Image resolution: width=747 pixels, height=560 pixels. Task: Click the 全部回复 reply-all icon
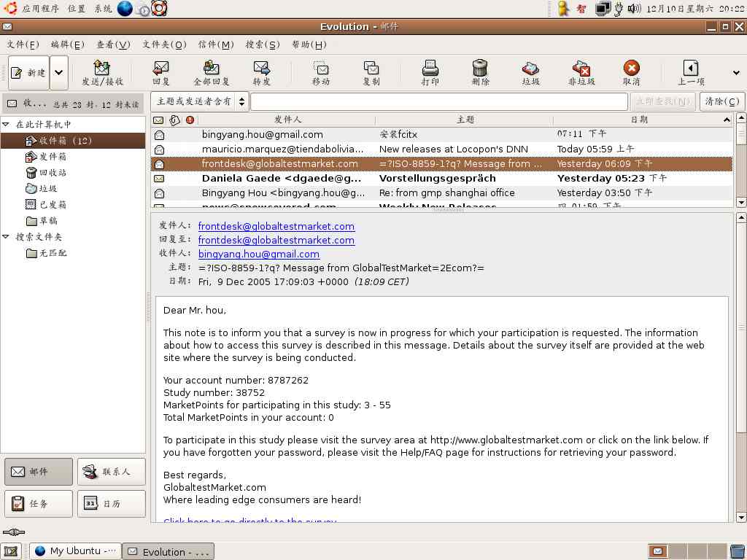pos(212,73)
